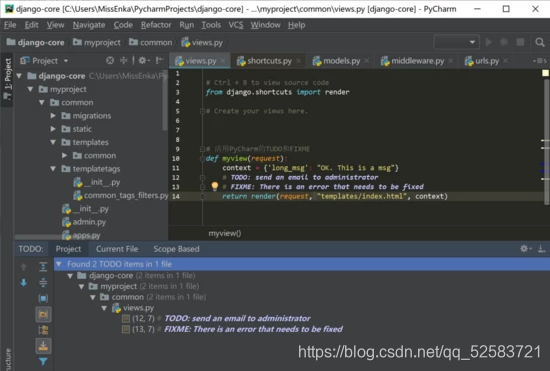Switch to the Current File TODO tab
Screen dimensions: 550x371
117,249
